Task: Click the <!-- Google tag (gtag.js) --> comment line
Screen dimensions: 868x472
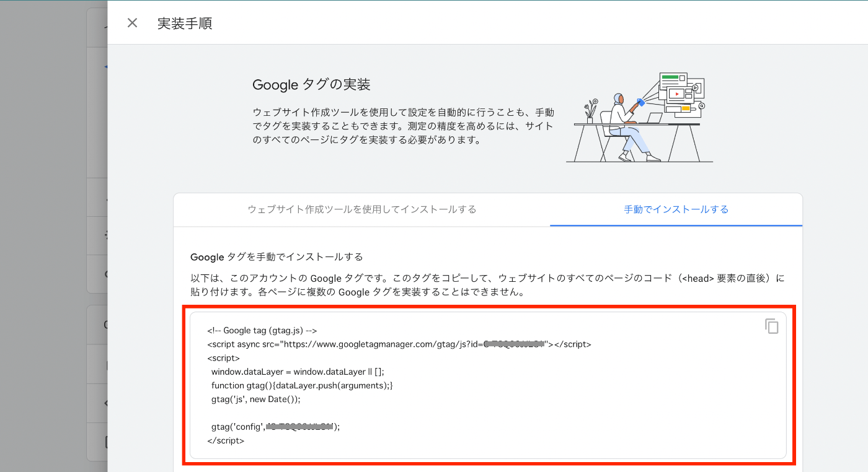Action: [262, 331]
